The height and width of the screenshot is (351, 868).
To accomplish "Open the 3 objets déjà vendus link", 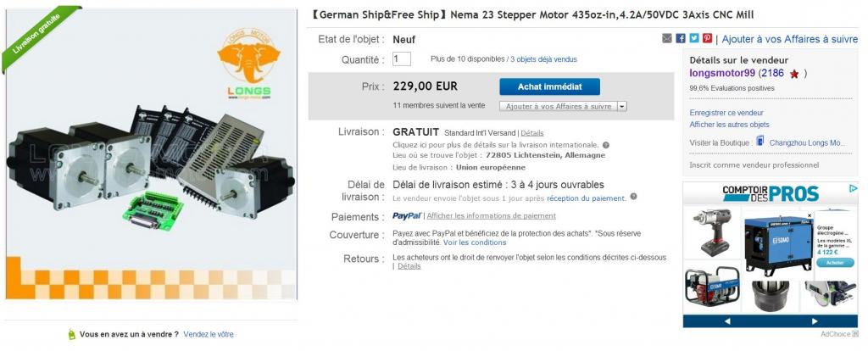I will [543, 59].
